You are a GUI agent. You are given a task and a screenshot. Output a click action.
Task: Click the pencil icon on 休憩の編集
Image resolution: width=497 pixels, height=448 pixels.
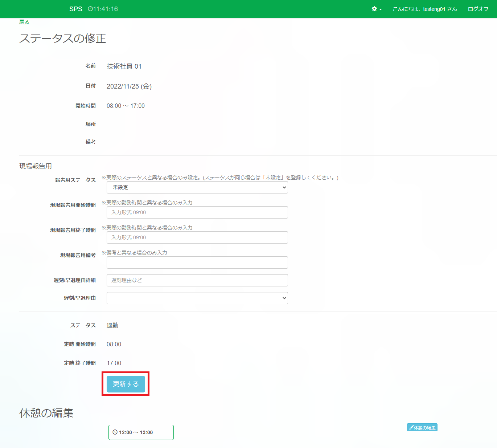coord(411,428)
